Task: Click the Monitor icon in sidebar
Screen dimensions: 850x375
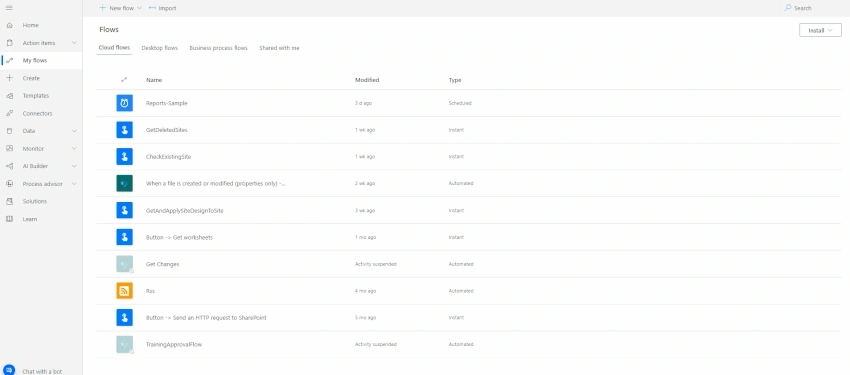Action: tap(9, 148)
